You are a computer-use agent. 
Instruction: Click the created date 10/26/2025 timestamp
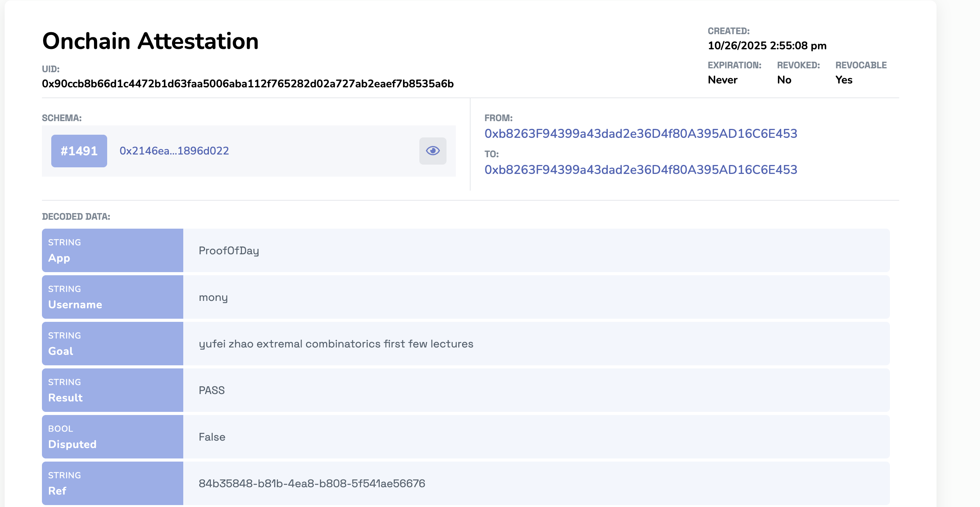(x=767, y=46)
